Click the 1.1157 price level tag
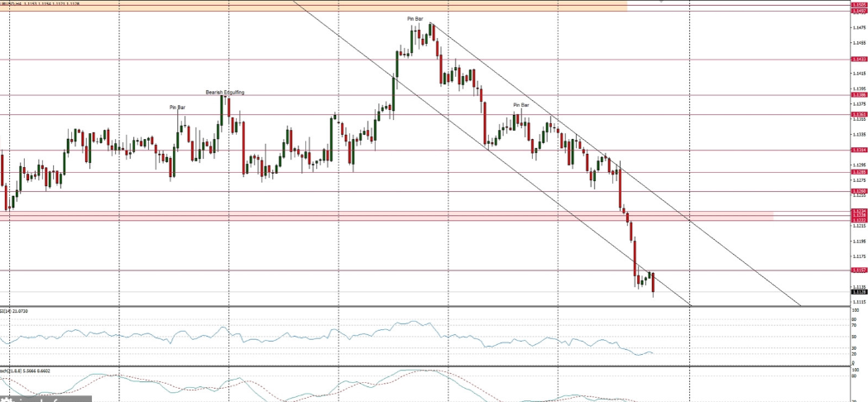 coord(858,270)
